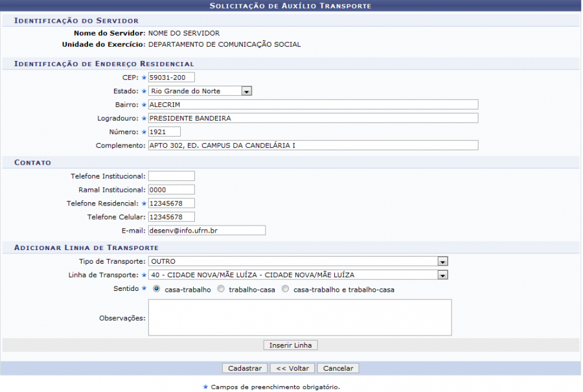
Task: Go back with the << Voltar button
Action: (x=292, y=368)
